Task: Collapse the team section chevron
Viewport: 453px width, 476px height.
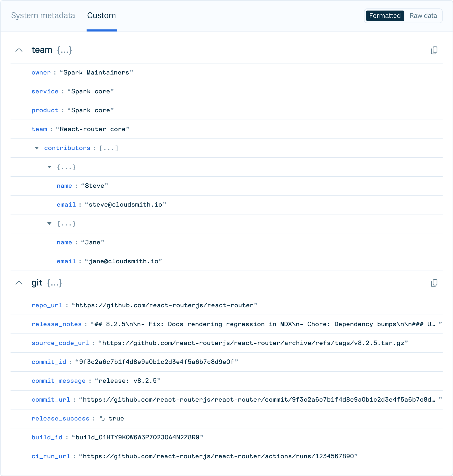Action: (x=19, y=50)
